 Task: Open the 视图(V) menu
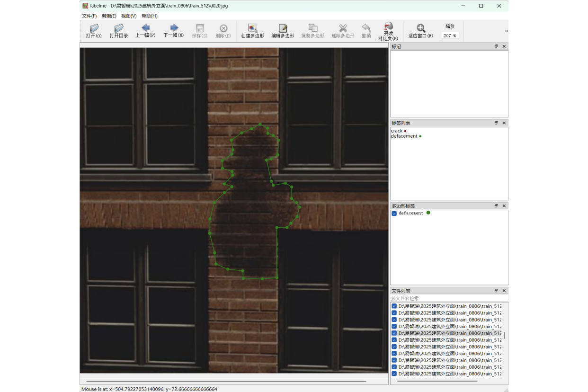coord(129,16)
